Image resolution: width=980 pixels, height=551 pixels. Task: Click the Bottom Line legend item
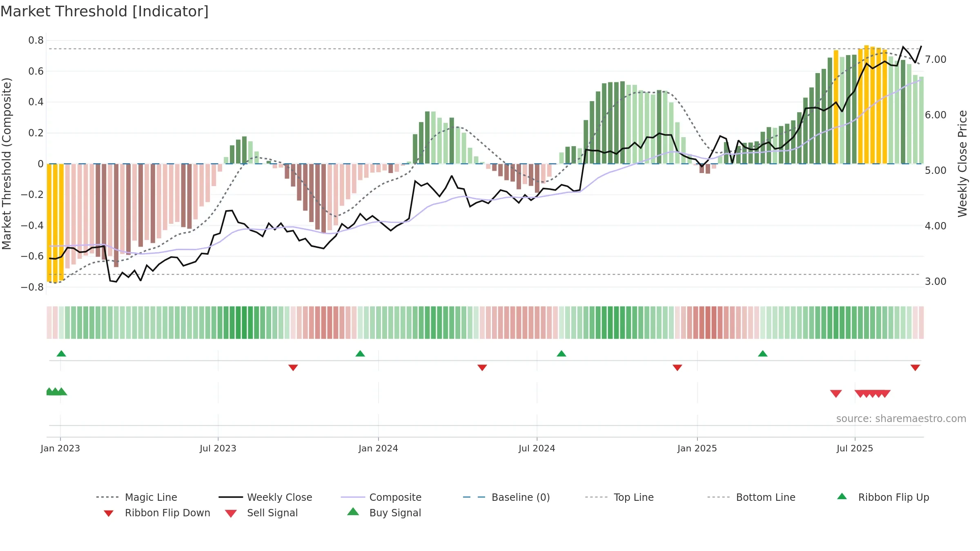tap(751, 497)
